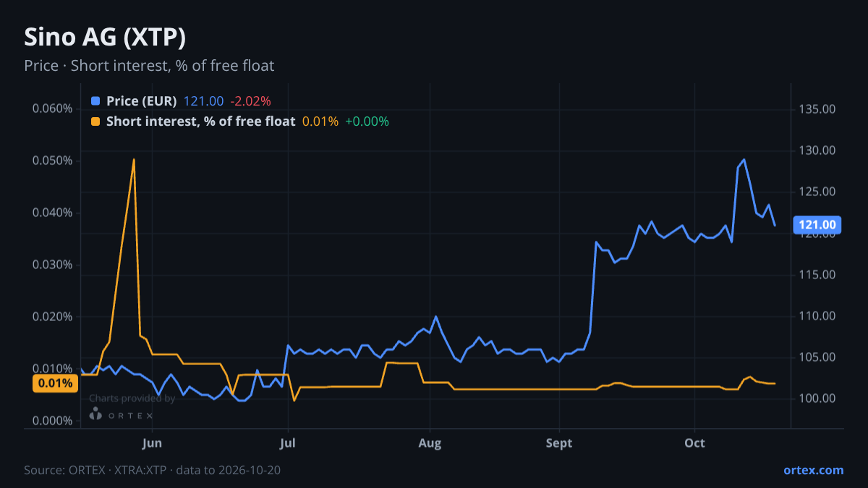The height and width of the screenshot is (488, 868).
Task: Click the 135.00 right axis label
Action: pos(819,109)
